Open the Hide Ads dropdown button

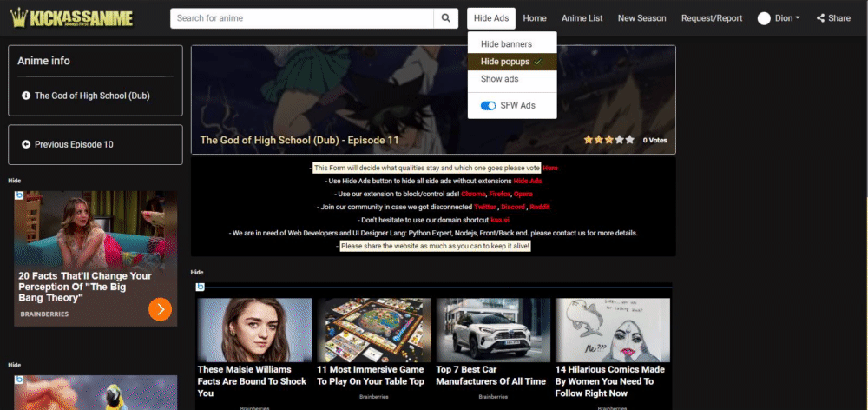(491, 18)
